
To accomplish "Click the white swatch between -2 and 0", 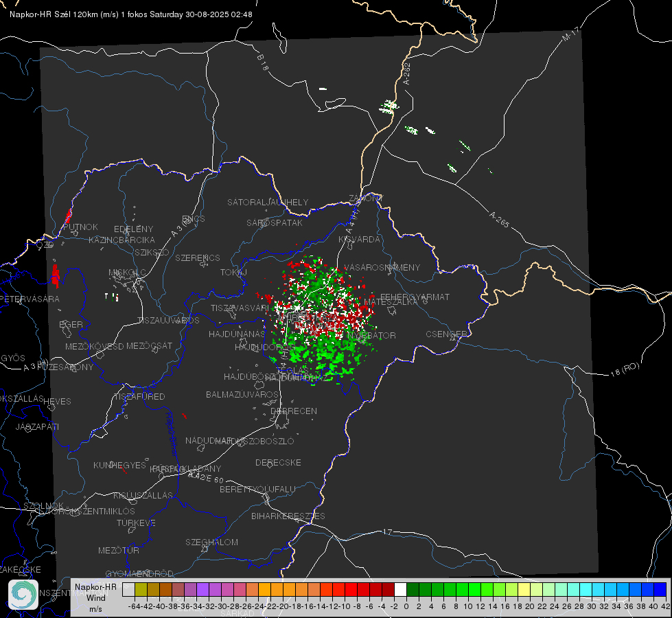I will tap(400, 590).
